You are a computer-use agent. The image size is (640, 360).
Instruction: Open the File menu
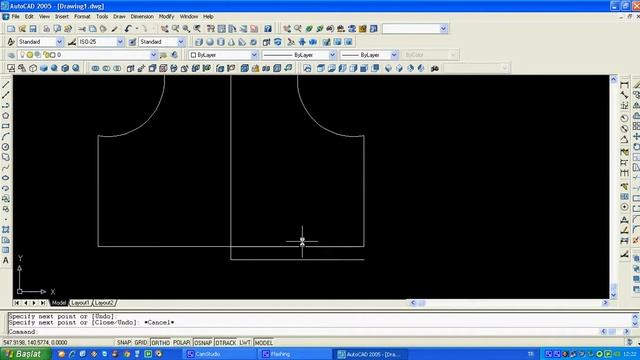(x=16, y=16)
